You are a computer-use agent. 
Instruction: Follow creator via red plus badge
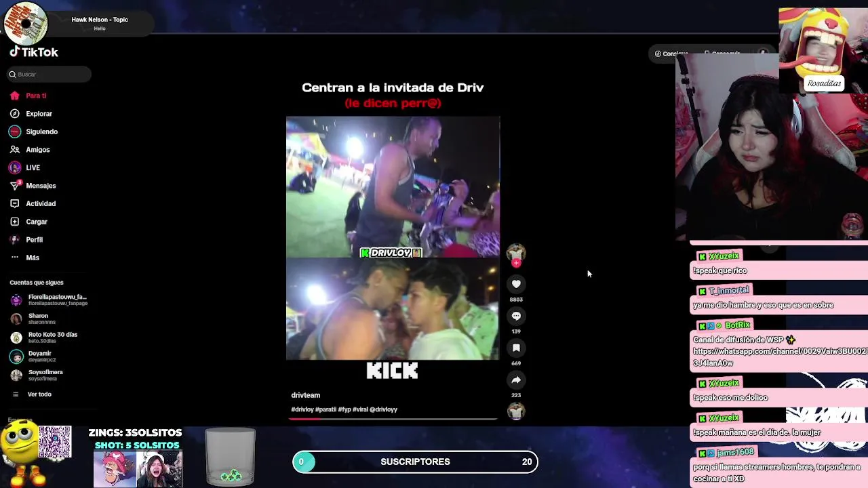pyautogui.click(x=516, y=263)
